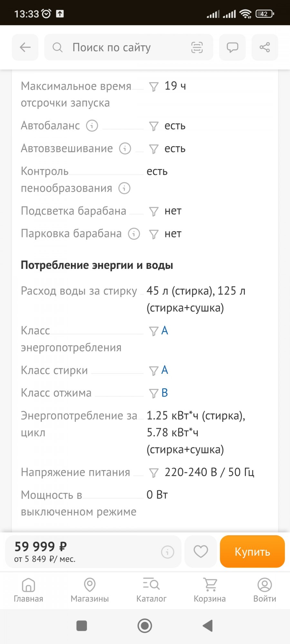Open the chat message icon

pyautogui.click(x=232, y=47)
